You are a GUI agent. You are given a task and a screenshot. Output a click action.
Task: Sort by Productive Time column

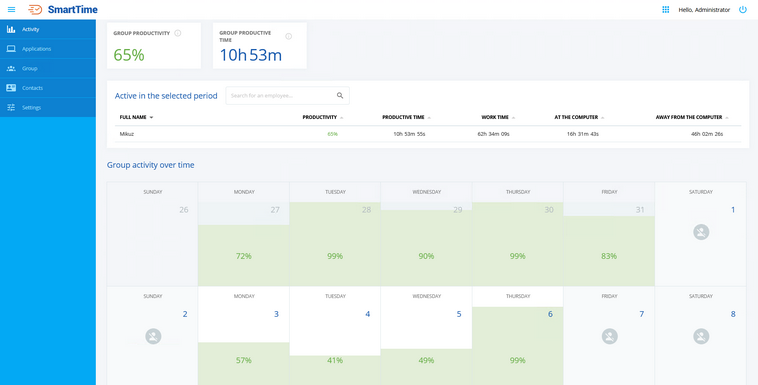coord(407,118)
